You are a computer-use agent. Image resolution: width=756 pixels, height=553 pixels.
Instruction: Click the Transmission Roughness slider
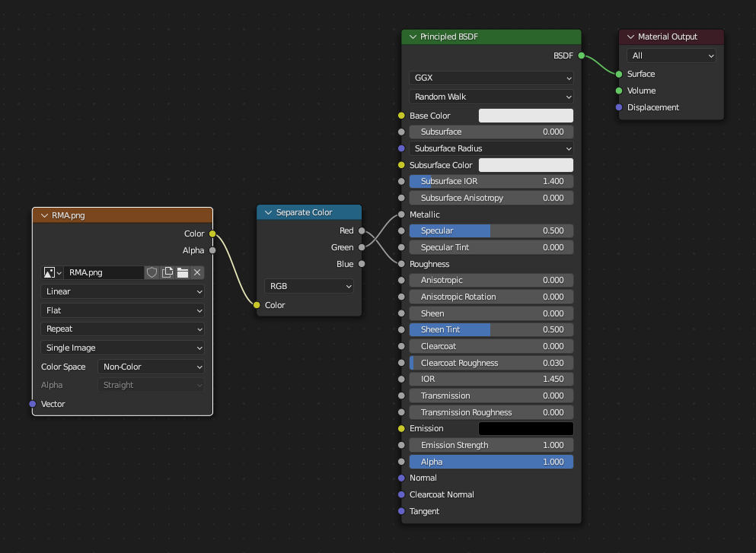pos(491,412)
